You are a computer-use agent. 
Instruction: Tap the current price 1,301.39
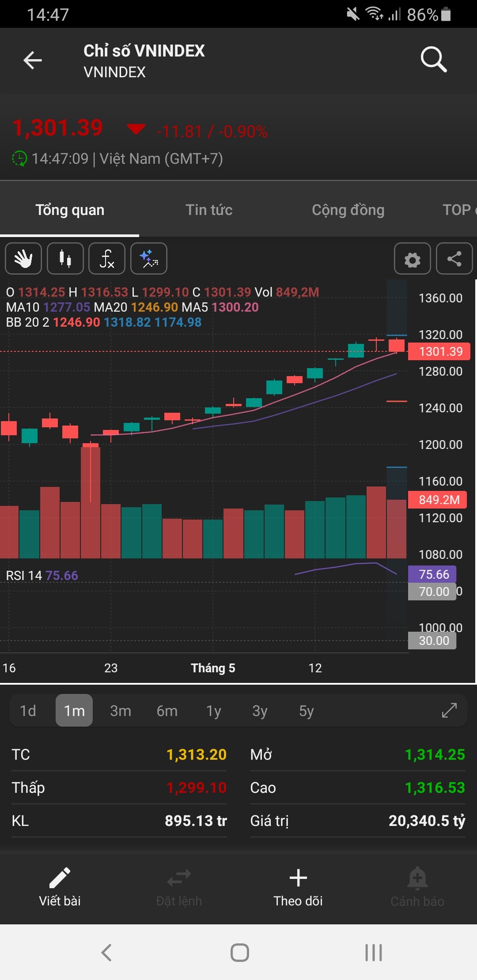(x=57, y=128)
